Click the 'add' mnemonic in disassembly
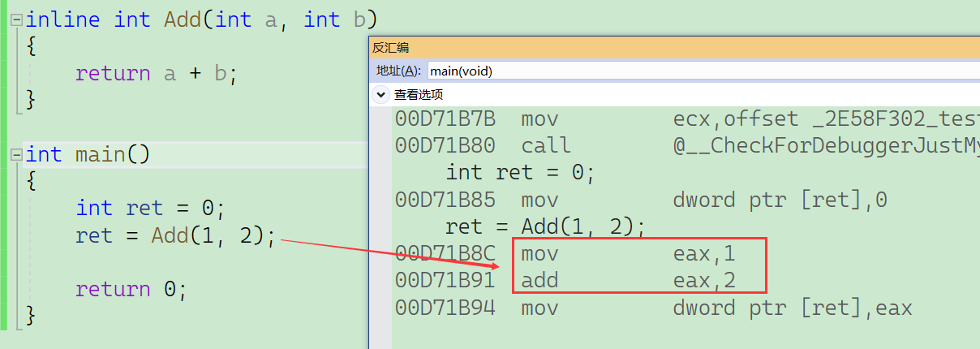 [539, 281]
